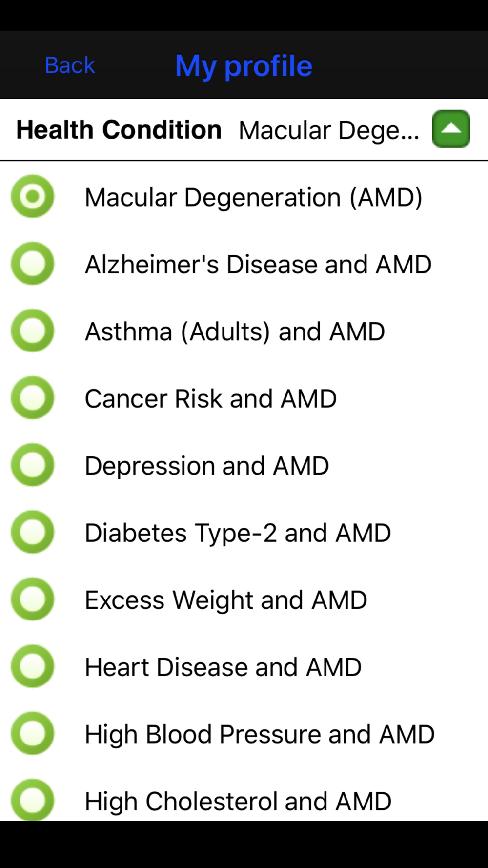This screenshot has height=868, width=488.
Task: Tap the Heart Disease and AMD label
Action: coord(223,667)
